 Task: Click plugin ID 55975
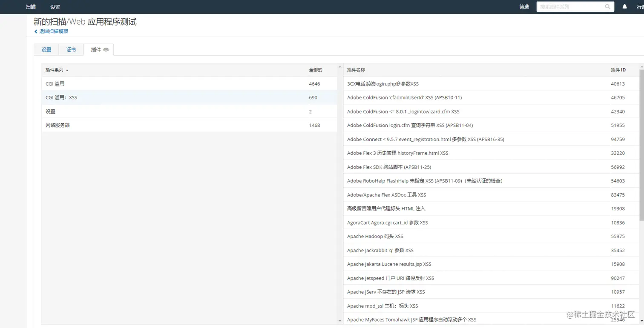coord(618,236)
